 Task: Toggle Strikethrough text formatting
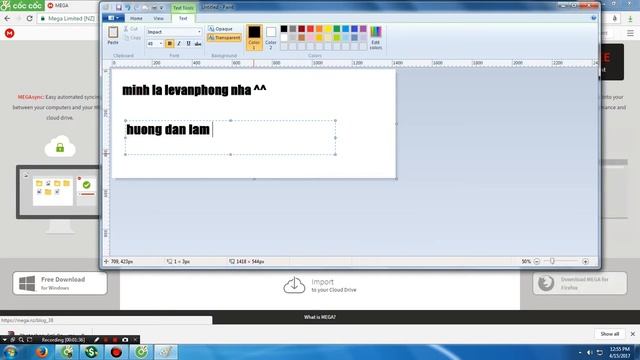(x=198, y=43)
